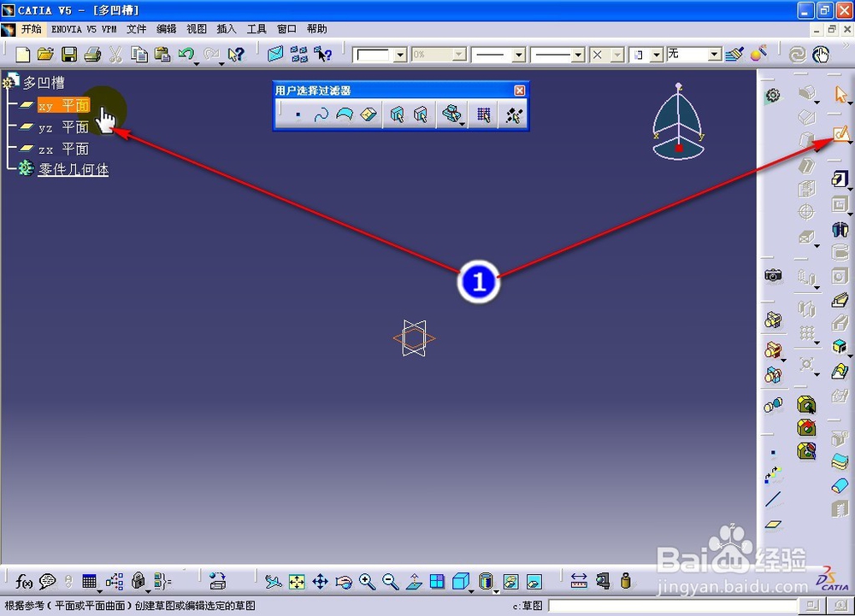Create a plane from the right toolbar
855x616 pixels.
point(773,525)
